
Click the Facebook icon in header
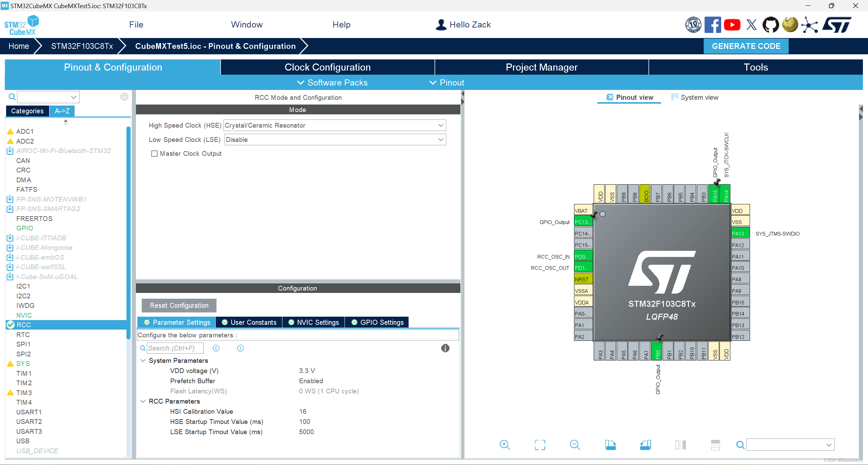[x=712, y=25]
